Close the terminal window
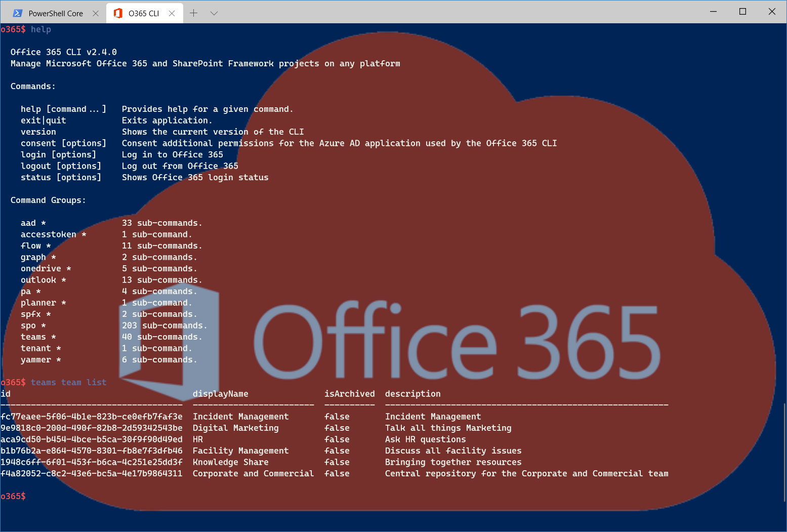Viewport: 787px width, 532px height. point(772,12)
